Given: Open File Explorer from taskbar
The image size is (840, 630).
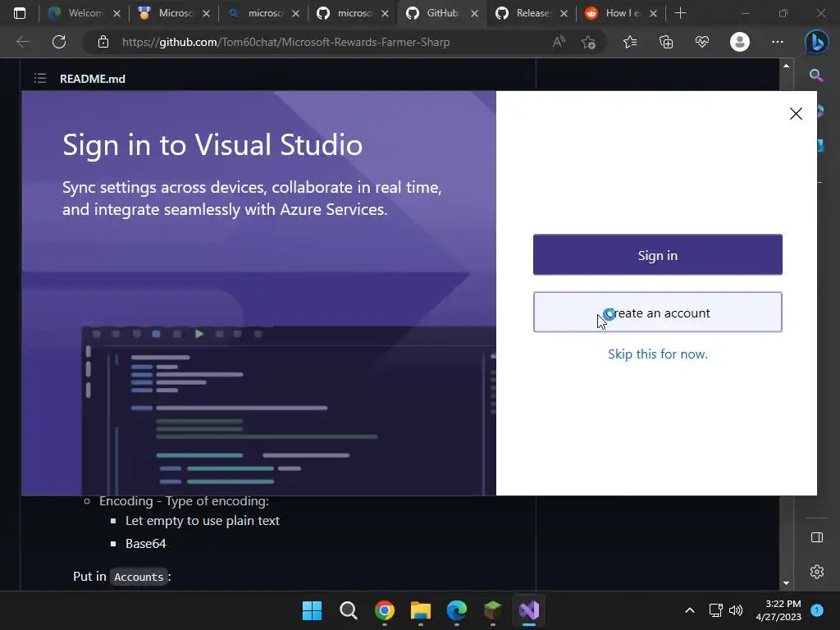Looking at the screenshot, I should pyautogui.click(x=421, y=610).
